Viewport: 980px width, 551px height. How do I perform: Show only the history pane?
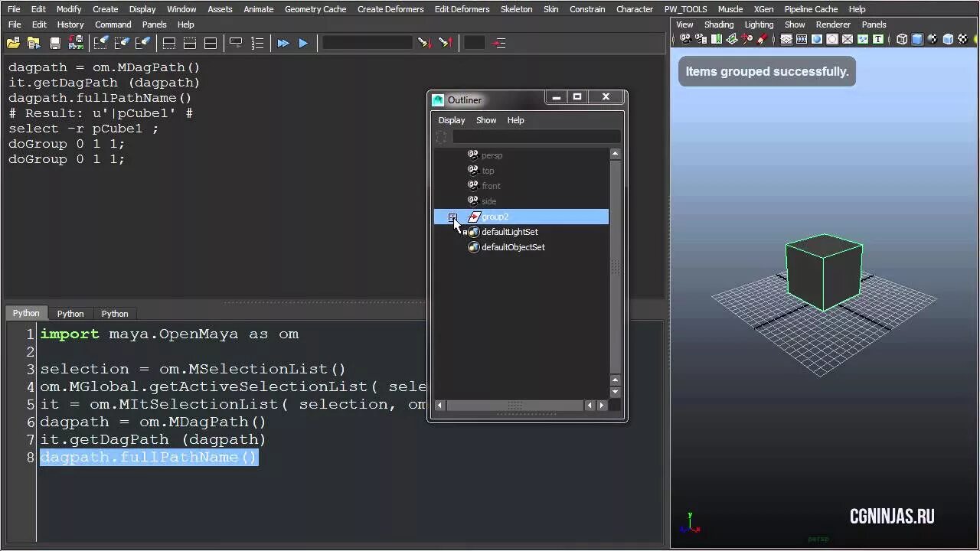point(169,43)
